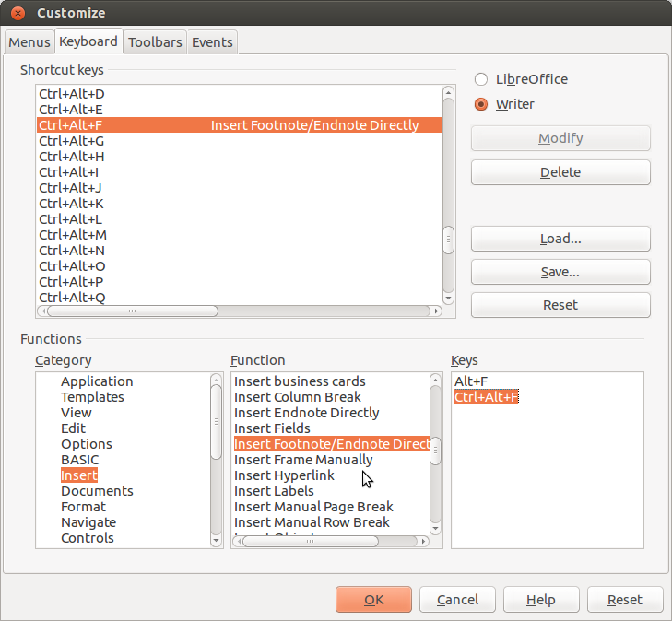Select Insert Hyperlink function
Image resolution: width=672 pixels, height=621 pixels.
click(x=284, y=475)
